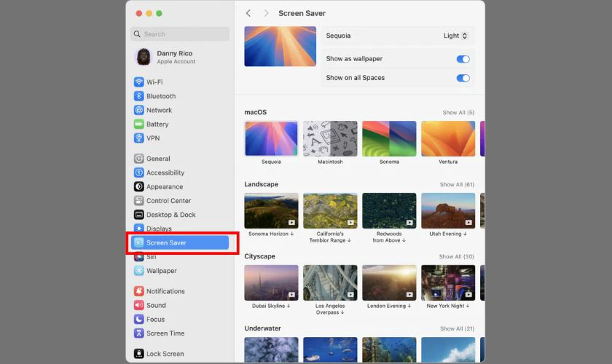Viewport: 612px width, 364px height.
Task: Toggle Show on all Spaces switch
Action: [463, 78]
